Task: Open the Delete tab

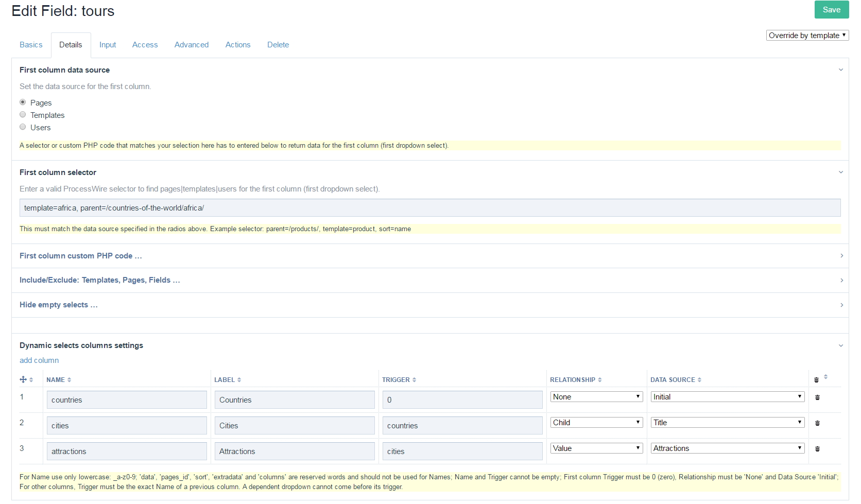Action: (x=278, y=45)
